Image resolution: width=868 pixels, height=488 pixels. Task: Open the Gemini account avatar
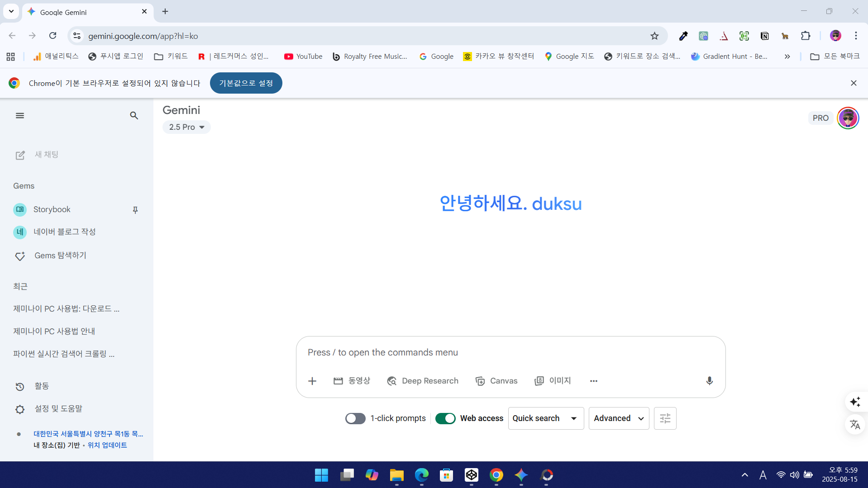848,118
